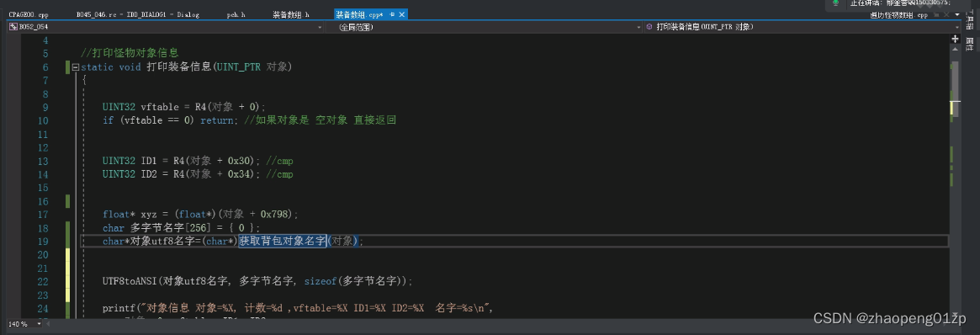Open the B045_046.rc IDD_DIALOG1 Dialog tab

pos(137,14)
